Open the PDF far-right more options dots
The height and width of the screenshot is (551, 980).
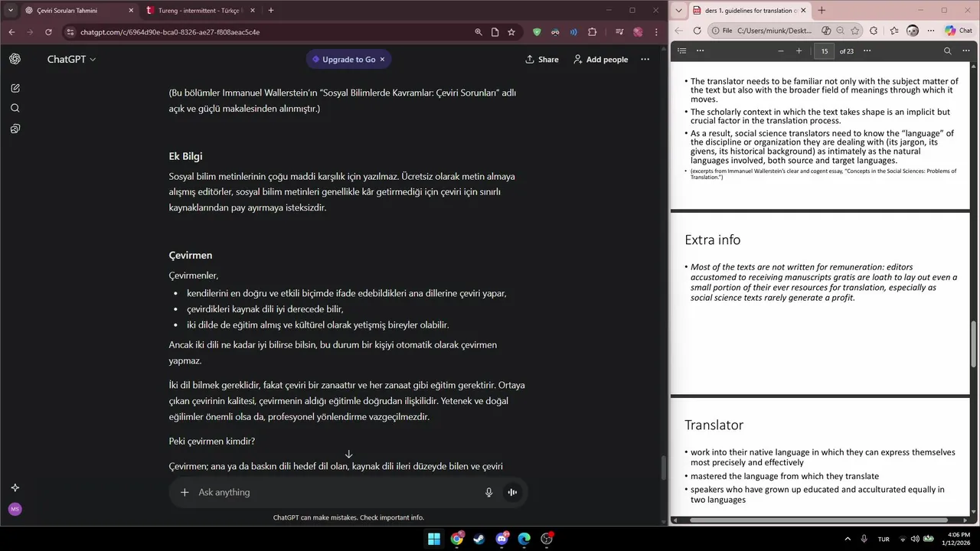[x=966, y=51]
